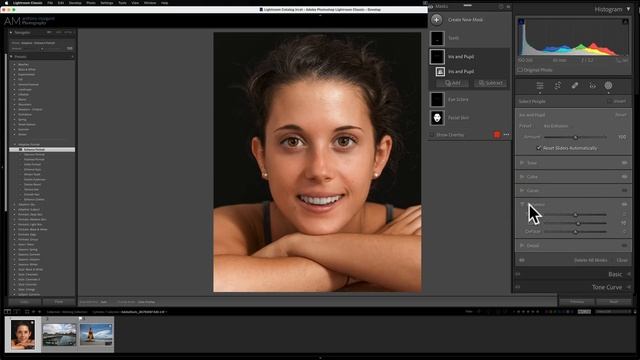This screenshot has height=360, width=640.
Task: Open the File menu
Action: tap(50, 3)
